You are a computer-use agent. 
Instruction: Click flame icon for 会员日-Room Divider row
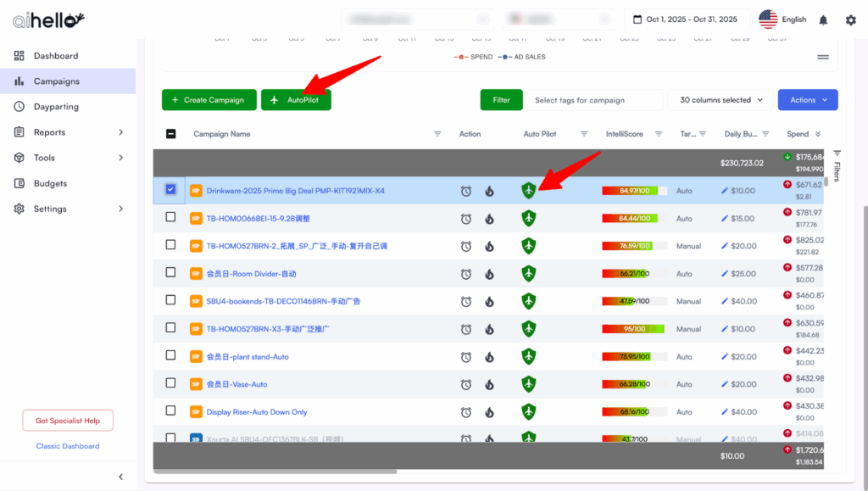pyautogui.click(x=489, y=274)
